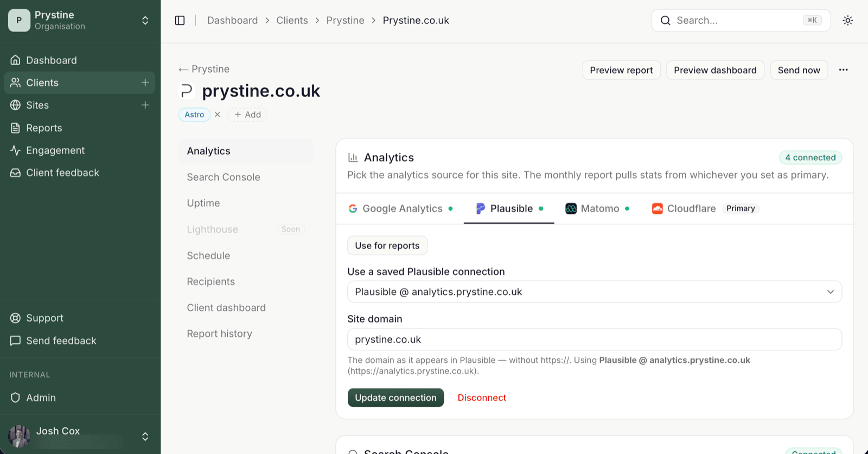Click the Primary badge on Cloudflare
This screenshot has height=454, width=868.
coord(741,209)
